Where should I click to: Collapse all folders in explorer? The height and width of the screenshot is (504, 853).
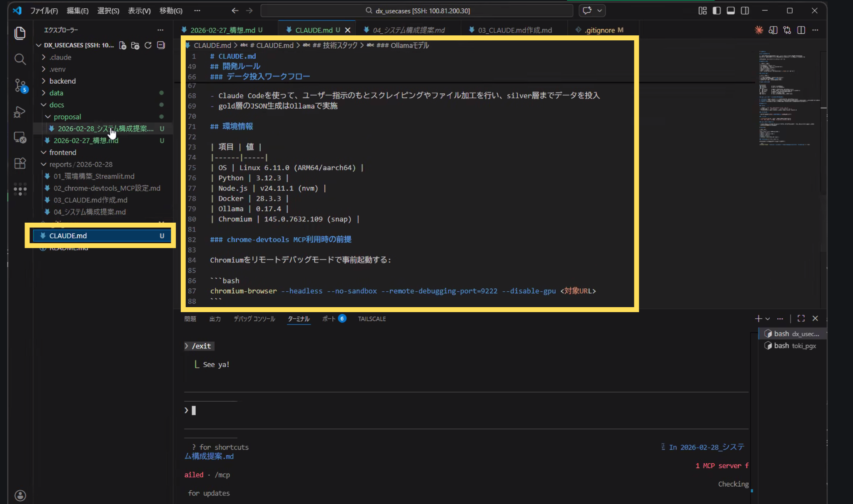pos(161,45)
